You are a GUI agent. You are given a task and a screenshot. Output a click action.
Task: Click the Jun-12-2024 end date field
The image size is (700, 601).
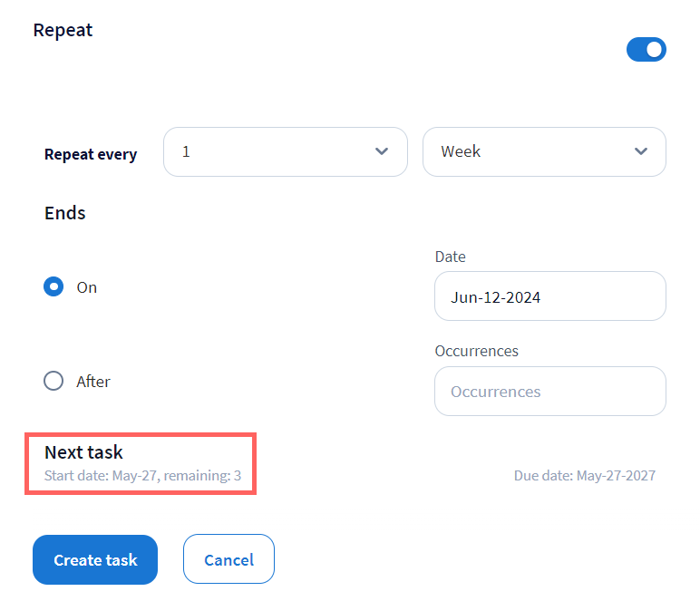coord(549,296)
